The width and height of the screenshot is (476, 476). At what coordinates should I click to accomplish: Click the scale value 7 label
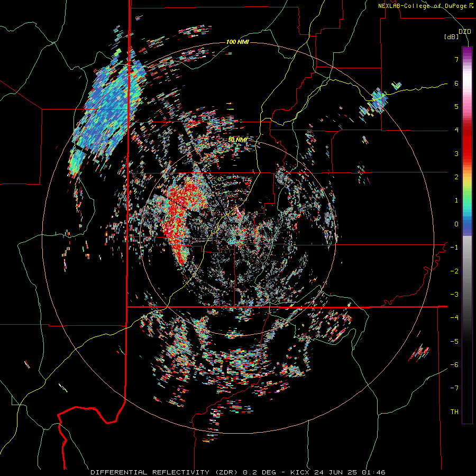[456, 59]
